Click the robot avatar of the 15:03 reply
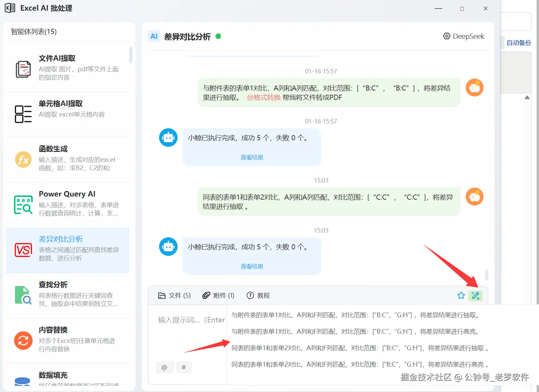 tap(168, 247)
